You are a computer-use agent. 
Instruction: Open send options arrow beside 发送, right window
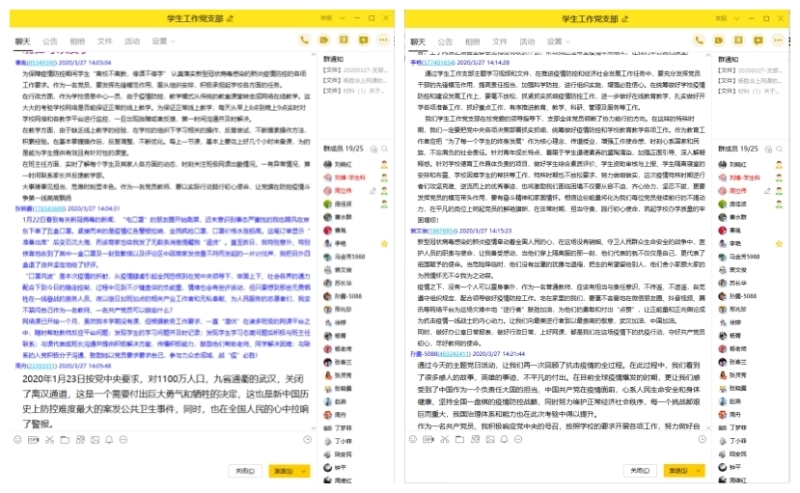click(698, 471)
